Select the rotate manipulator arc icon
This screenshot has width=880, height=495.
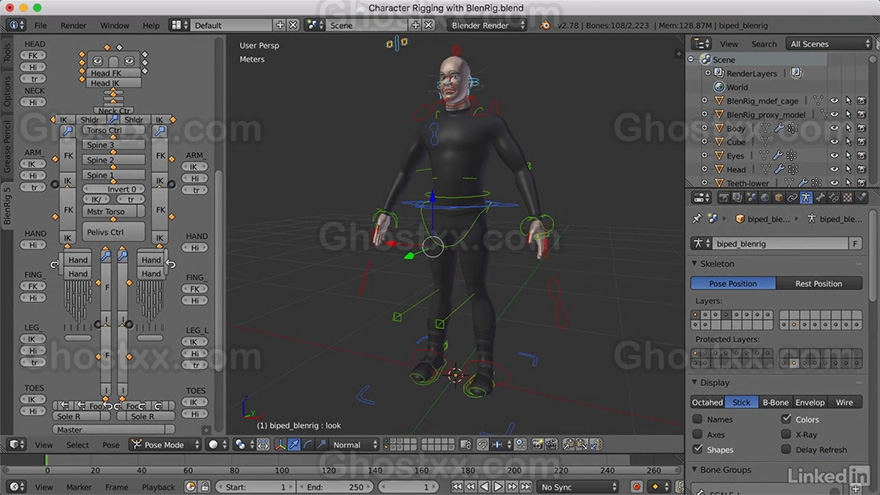307,444
